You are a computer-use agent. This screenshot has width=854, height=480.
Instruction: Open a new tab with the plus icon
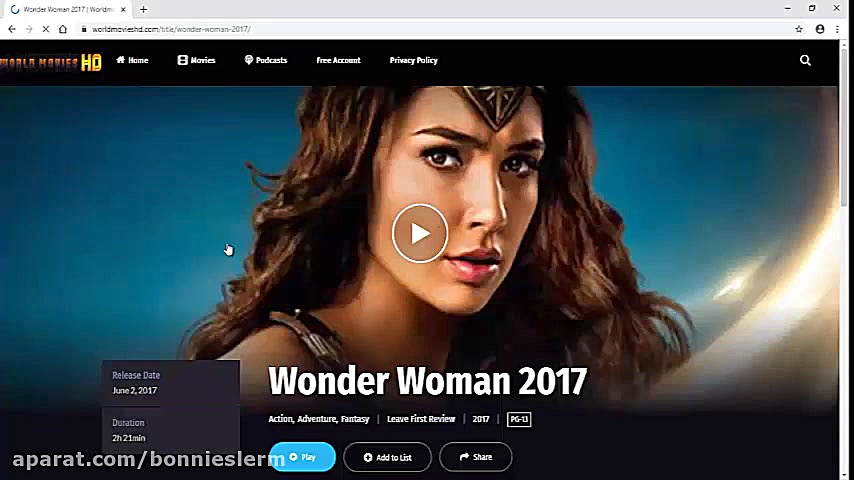tap(143, 9)
